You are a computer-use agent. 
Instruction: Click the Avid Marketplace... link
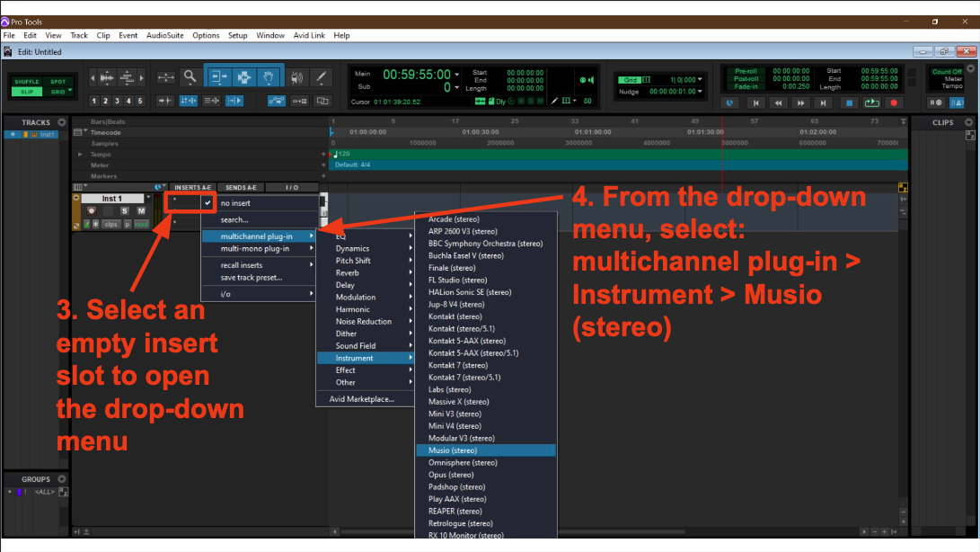pyautogui.click(x=362, y=399)
